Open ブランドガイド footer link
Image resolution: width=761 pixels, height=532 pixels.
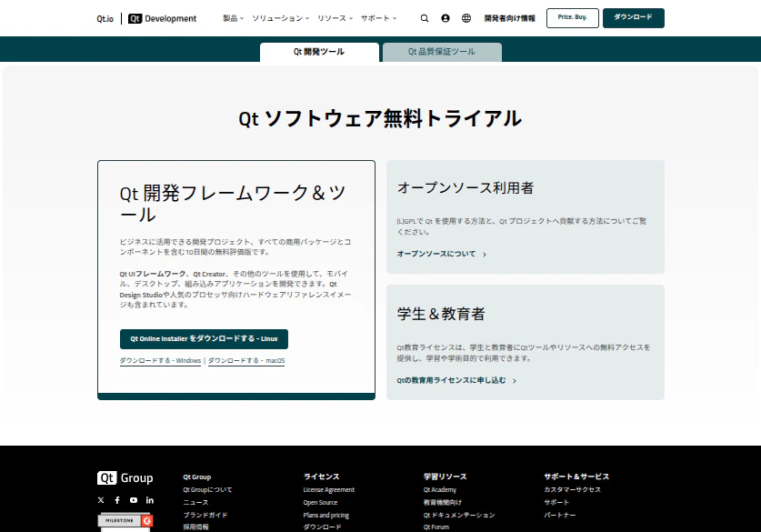pyautogui.click(x=205, y=515)
